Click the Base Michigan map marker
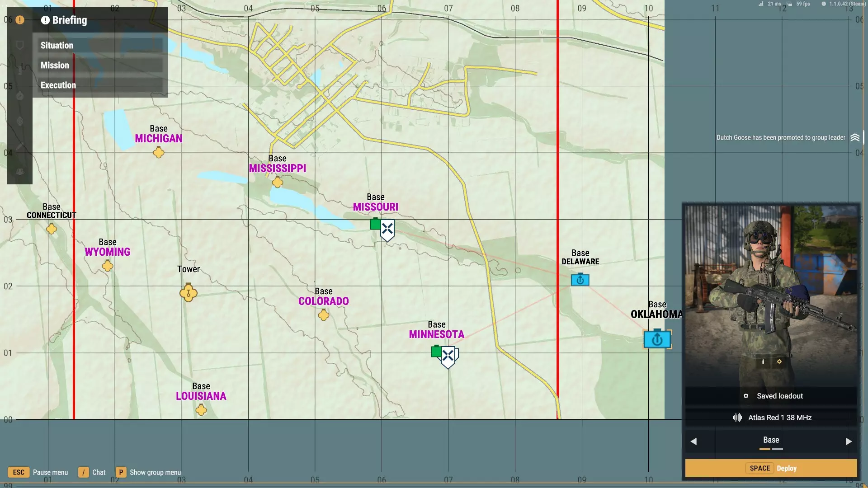The width and height of the screenshot is (868, 488). (159, 153)
